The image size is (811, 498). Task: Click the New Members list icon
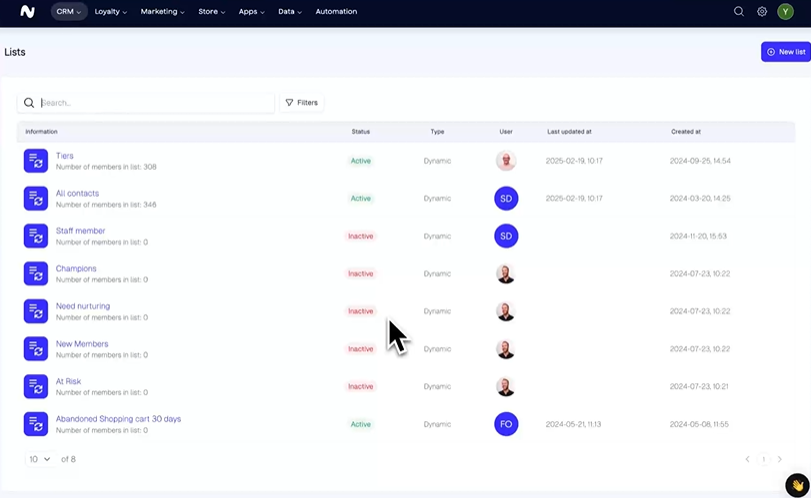pyautogui.click(x=36, y=349)
